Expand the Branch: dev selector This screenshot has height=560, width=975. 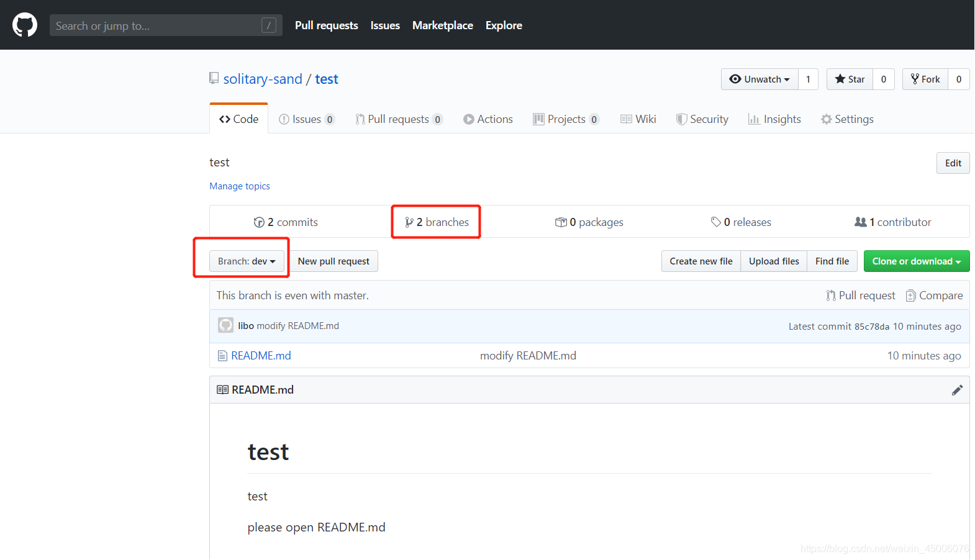(247, 261)
